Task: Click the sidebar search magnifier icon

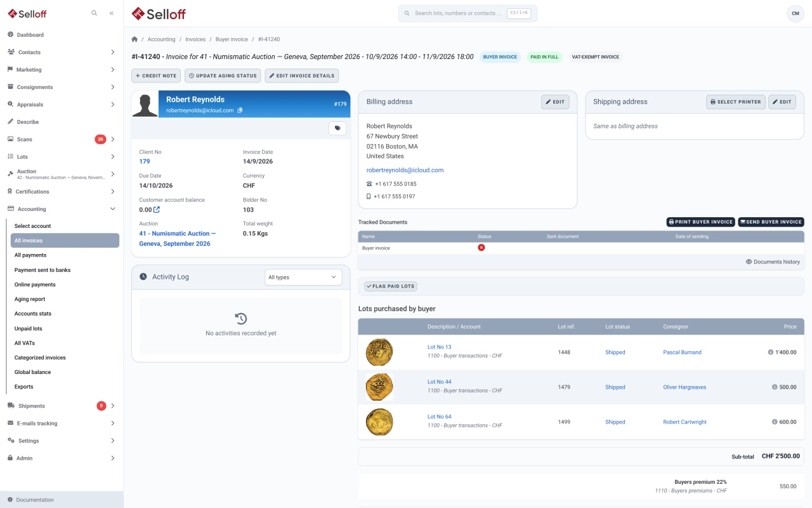Action: click(x=95, y=13)
